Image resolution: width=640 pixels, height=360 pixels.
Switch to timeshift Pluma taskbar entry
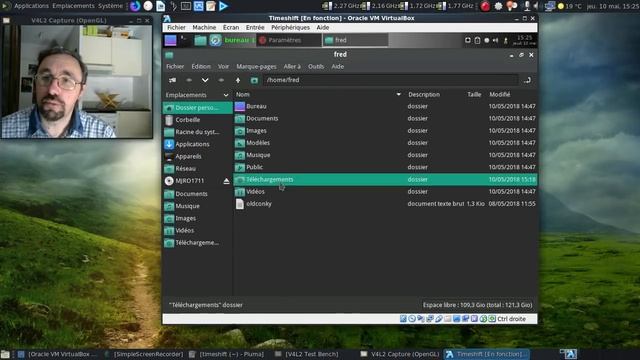pos(227,354)
